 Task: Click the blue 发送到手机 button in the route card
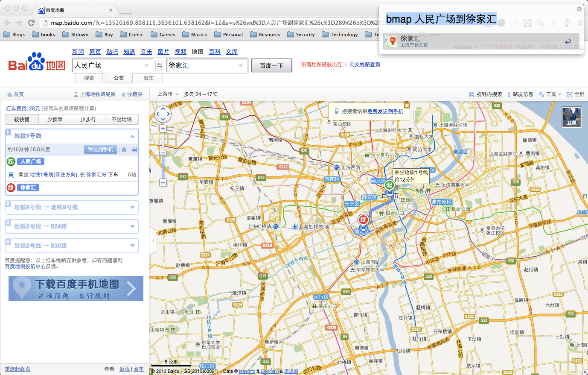(x=100, y=149)
